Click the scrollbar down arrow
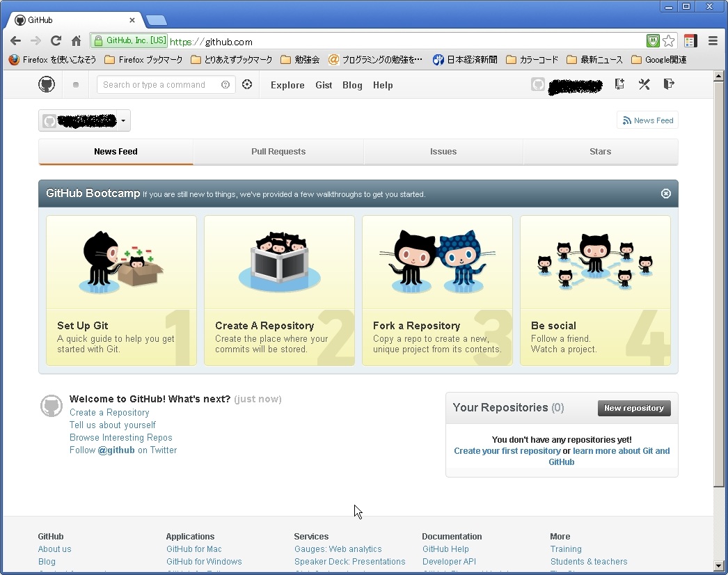This screenshot has height=575, width=728. tap(718, 566)
